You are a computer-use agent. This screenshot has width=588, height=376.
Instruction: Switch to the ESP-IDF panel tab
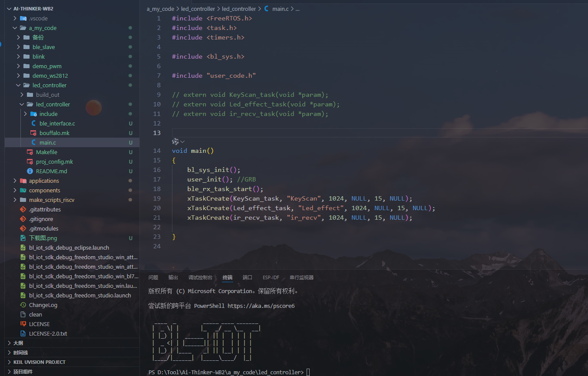click(x=271, y=277)
